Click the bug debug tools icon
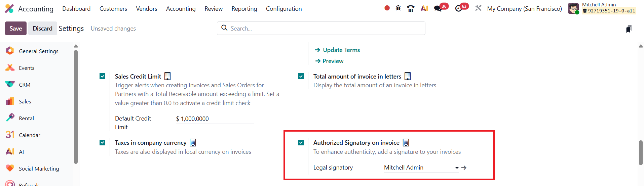The height and width of the screenshot is (186, 644). (x=398, y=8)
